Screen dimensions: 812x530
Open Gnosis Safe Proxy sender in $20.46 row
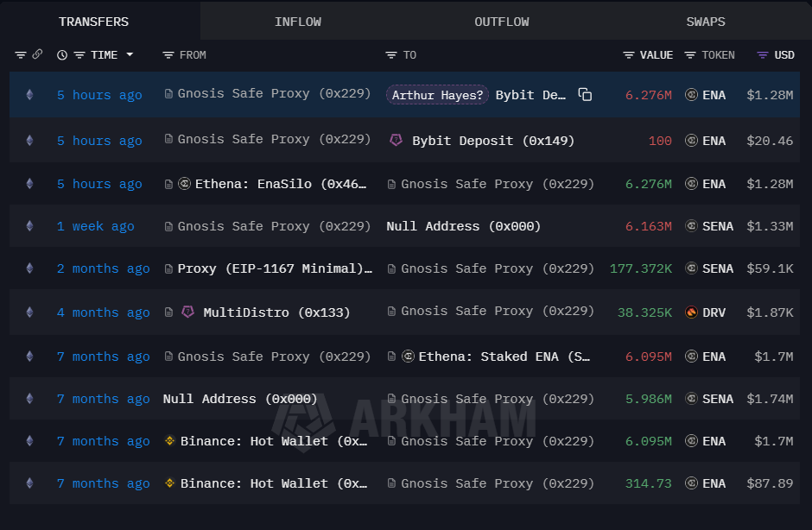274,139
